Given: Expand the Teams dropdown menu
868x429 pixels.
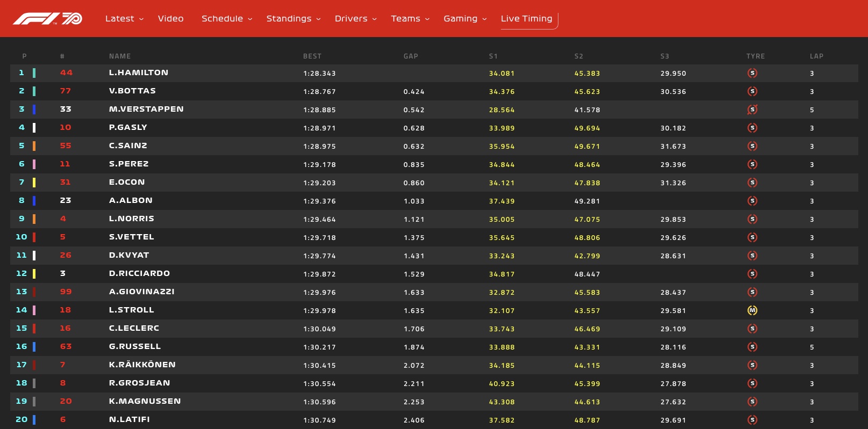Looking at the screenshot, I should [410, 19].
